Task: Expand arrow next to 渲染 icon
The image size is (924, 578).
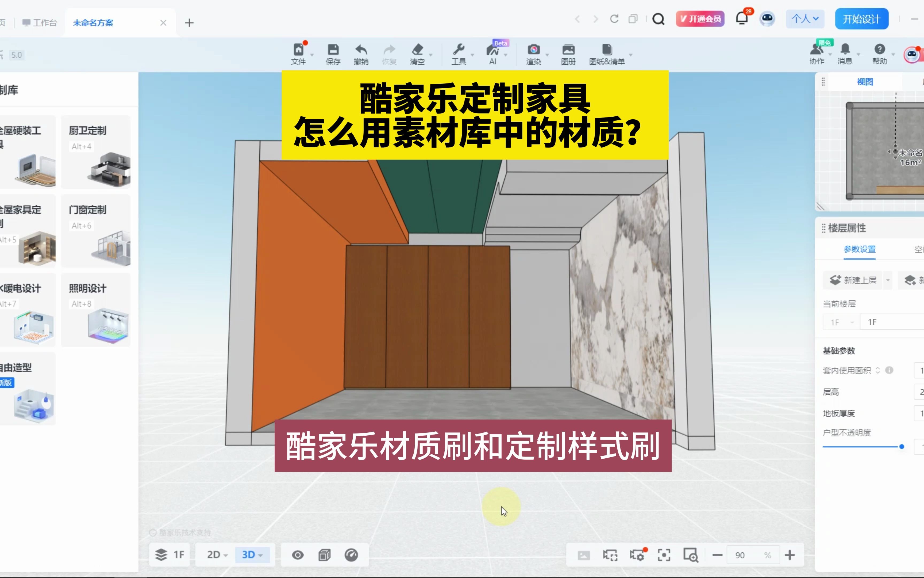Action: tap(547, 55)
